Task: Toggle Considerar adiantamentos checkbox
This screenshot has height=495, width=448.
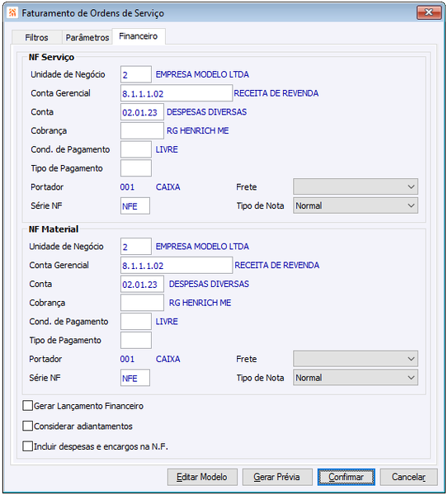Action: 28,426
